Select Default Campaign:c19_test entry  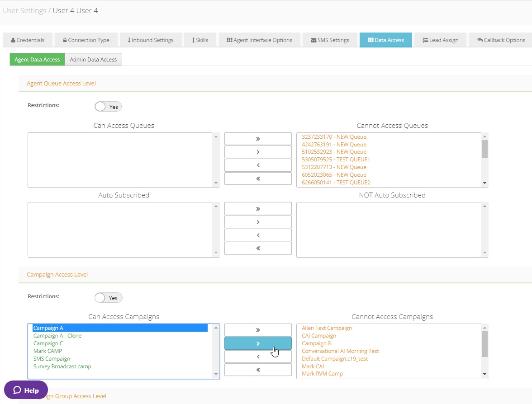pyautogui.click(x=335, y=359)
